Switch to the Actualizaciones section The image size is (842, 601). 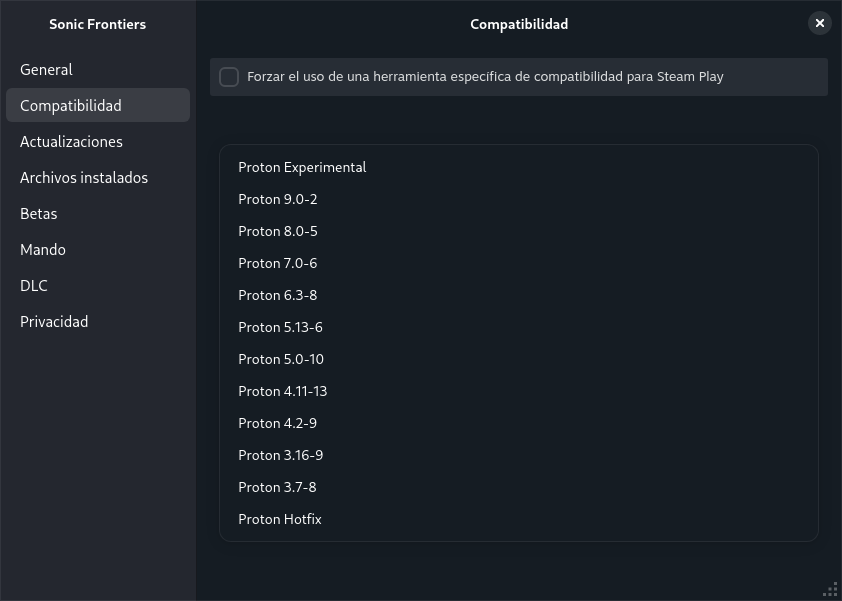coord(71,141)
